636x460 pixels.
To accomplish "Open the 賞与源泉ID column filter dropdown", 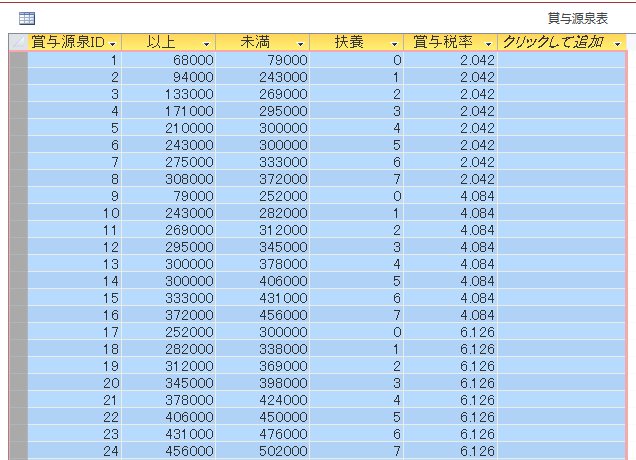I will 113,44.
